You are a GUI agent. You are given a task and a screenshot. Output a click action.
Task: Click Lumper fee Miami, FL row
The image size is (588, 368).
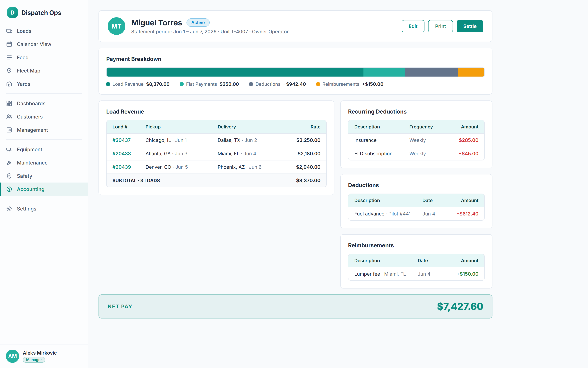point(416,274)
